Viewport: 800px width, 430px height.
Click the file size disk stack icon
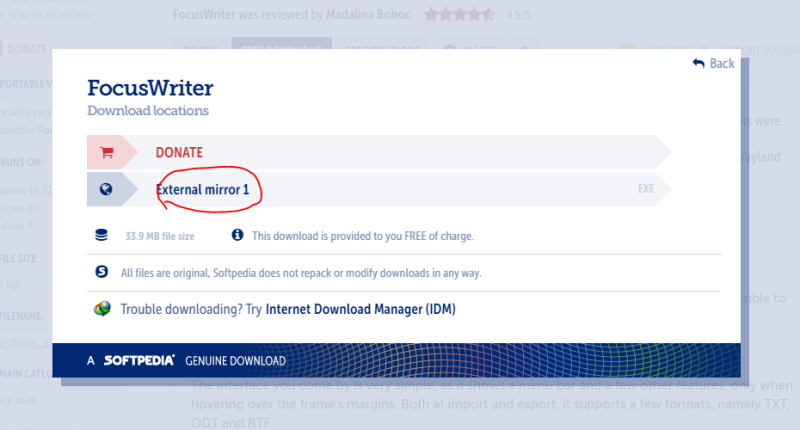click(102, 235)
